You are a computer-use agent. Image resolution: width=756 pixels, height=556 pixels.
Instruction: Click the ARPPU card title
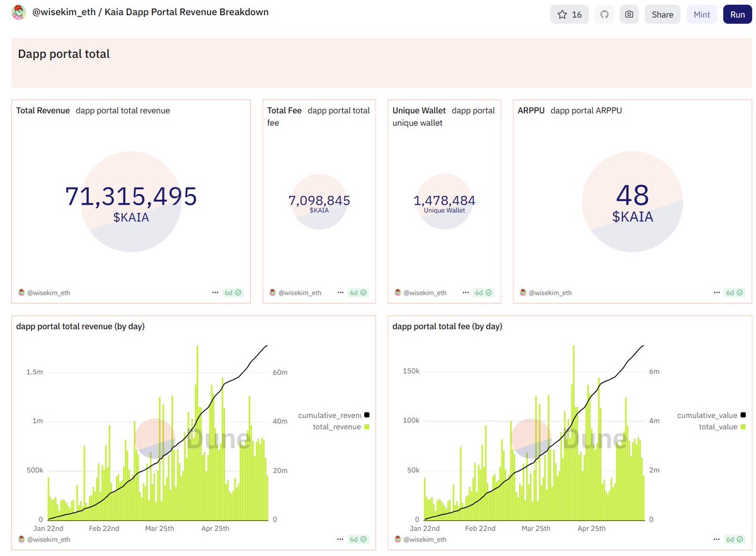(531, 111)
